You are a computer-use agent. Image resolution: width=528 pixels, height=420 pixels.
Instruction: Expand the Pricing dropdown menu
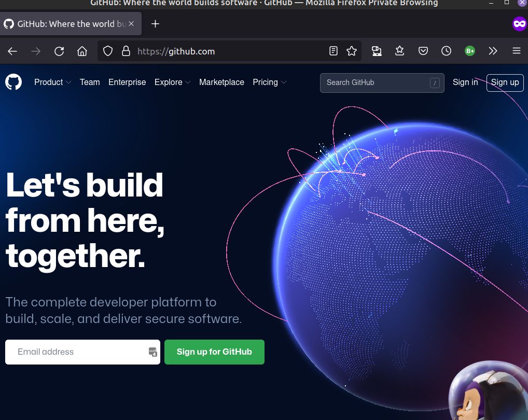pos(269,82)
